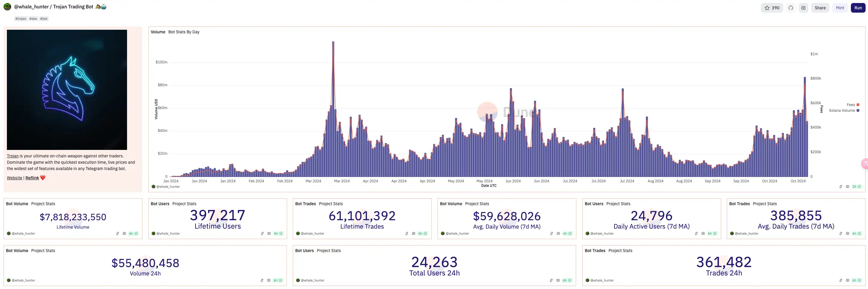This screenshot has height=289, width=868.
Task: Click the camera icon on Trades 24h card
Action: tap(848, 280)
